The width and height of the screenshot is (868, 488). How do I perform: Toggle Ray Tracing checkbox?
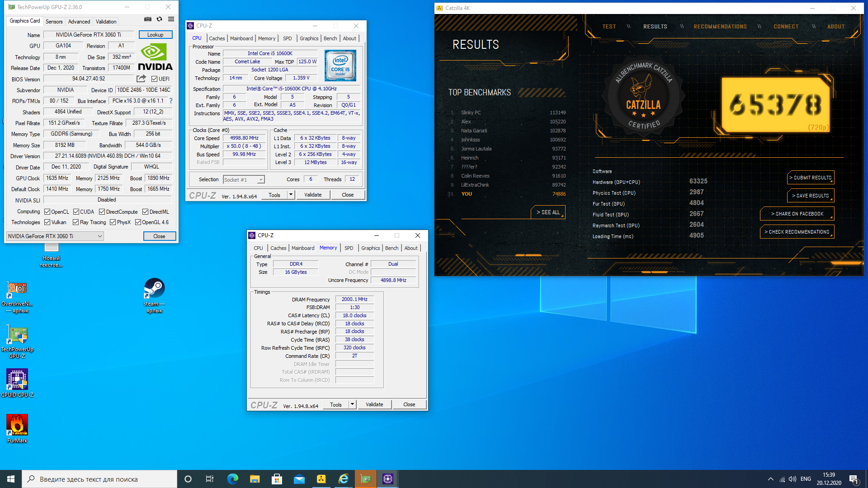pos(75,222)
